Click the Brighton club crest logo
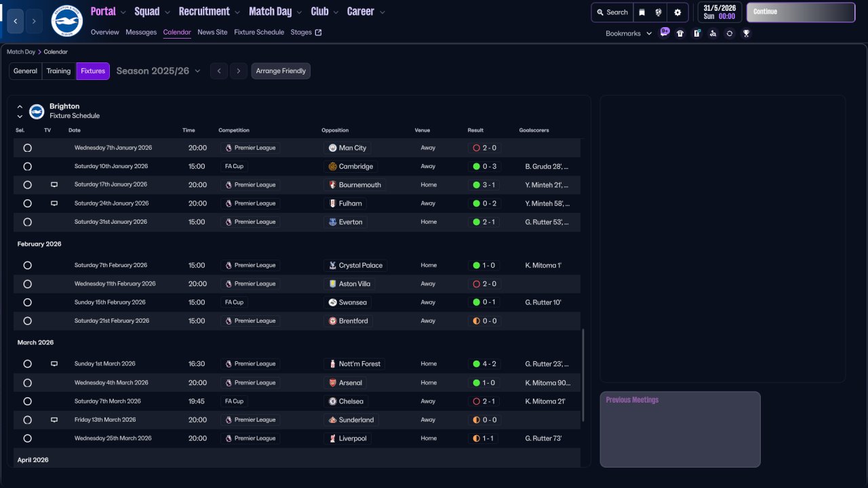868x488 pixels. click(66, 21)
